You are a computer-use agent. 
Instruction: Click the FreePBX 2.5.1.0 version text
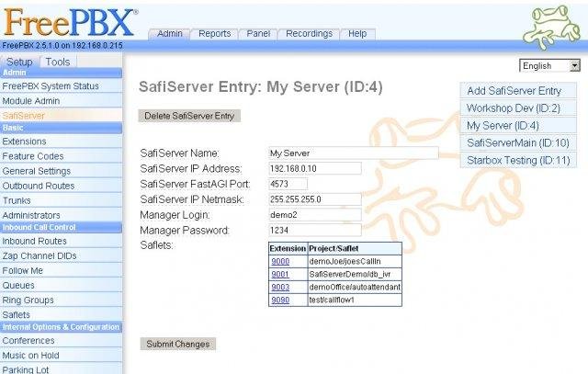point(62,45)
